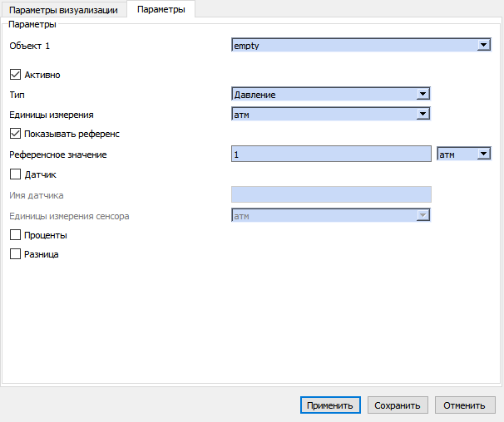504x422 pixels.
Task: Open the Объект 1 dropdown showing empty
Action: point(361,46)
